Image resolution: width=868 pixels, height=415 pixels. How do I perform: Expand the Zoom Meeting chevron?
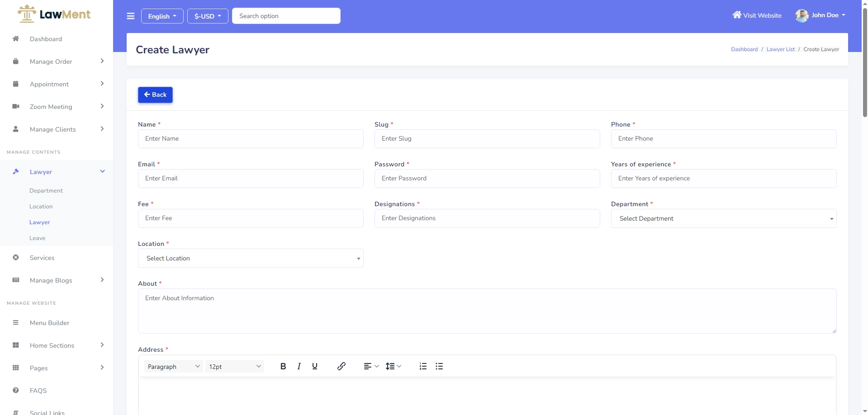click(x=102, y=106)
